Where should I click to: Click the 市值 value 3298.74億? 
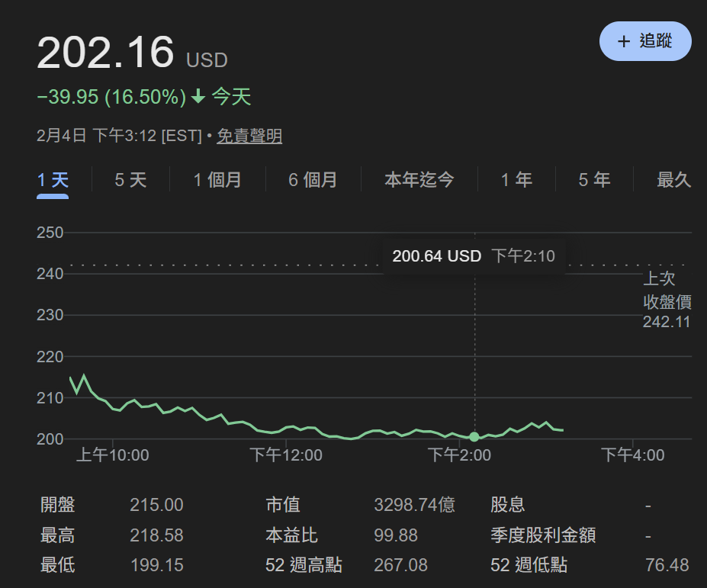(x=414, y=505)
